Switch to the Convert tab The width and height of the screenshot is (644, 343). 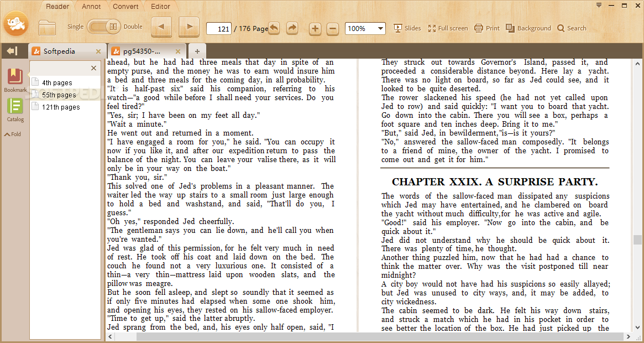[x=125, y=6]
